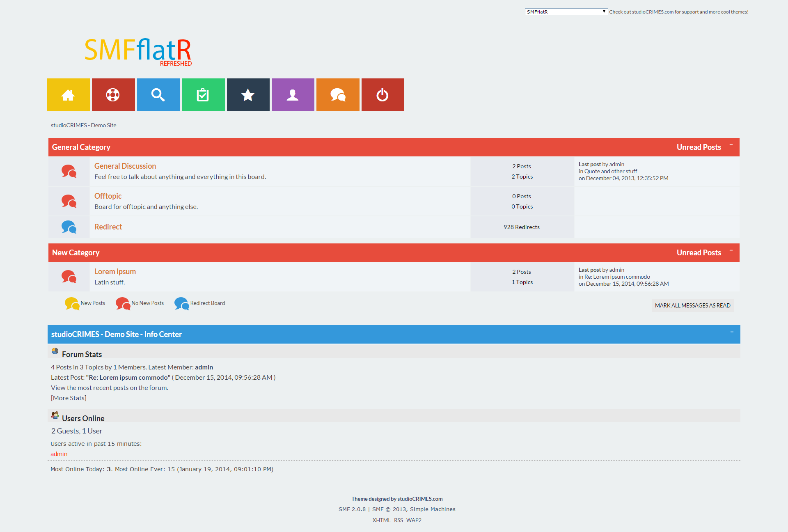Click the More Stats link
The image size is (788, 532).
coord(68,398)
